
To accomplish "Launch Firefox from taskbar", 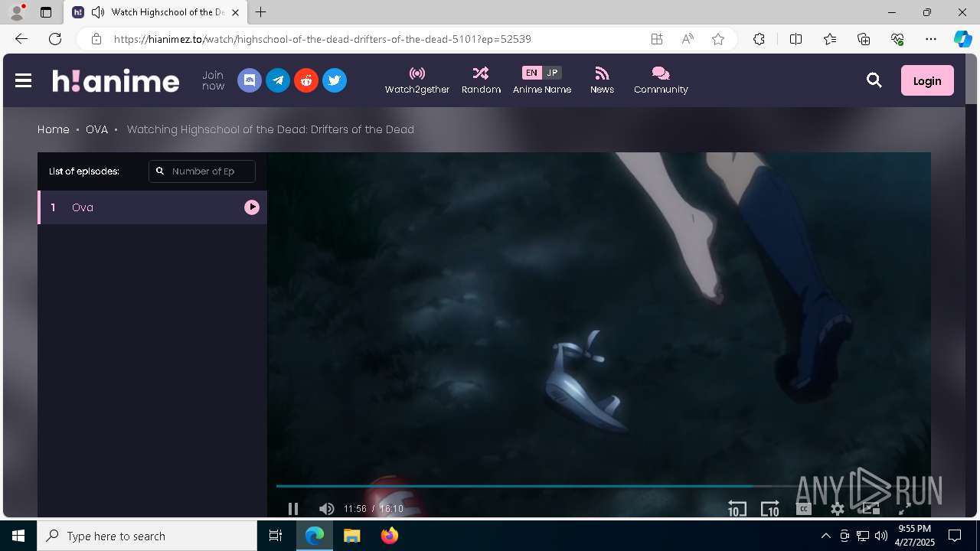I will point(390,536).
